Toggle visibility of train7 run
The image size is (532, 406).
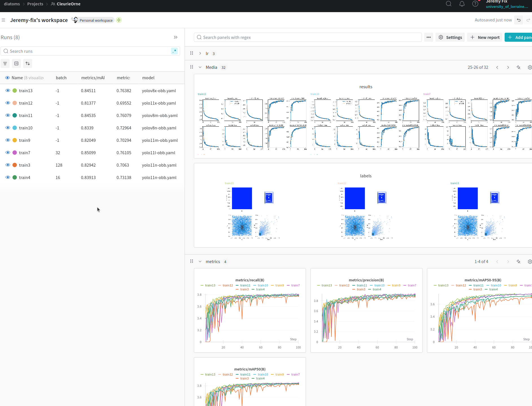(x=8, y=153)
